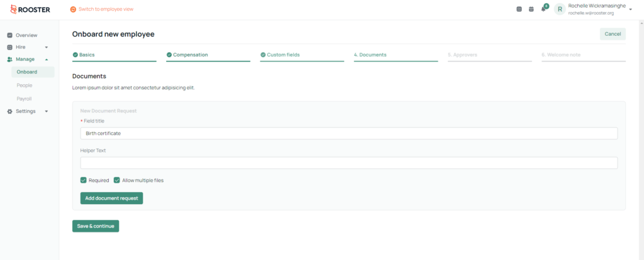Go to the Custom fields step tab
Screen dimensions: 644x260
point(302,55)
